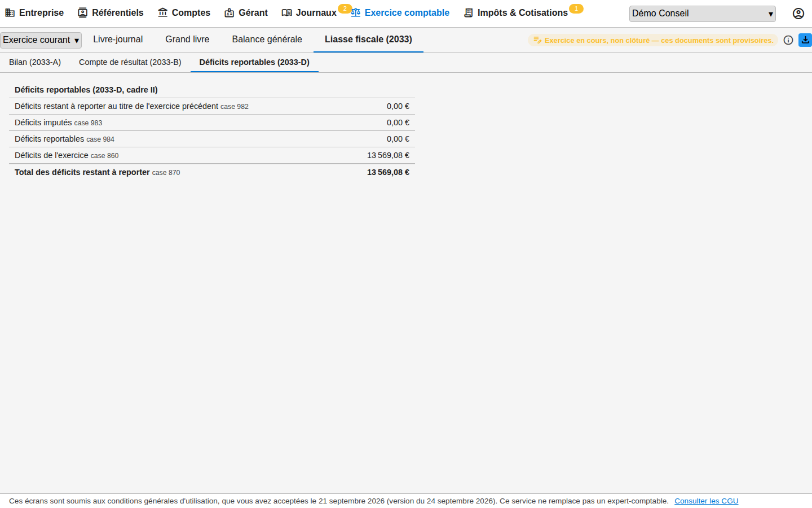Click the 'Déficits de l'exercice' case 860 label
Viewport: 812px width, 508px height.
67,155
